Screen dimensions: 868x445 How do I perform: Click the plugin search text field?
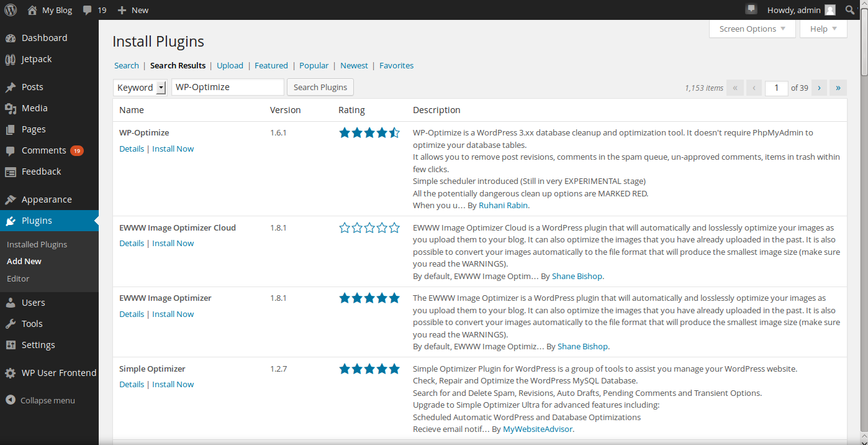227,87
